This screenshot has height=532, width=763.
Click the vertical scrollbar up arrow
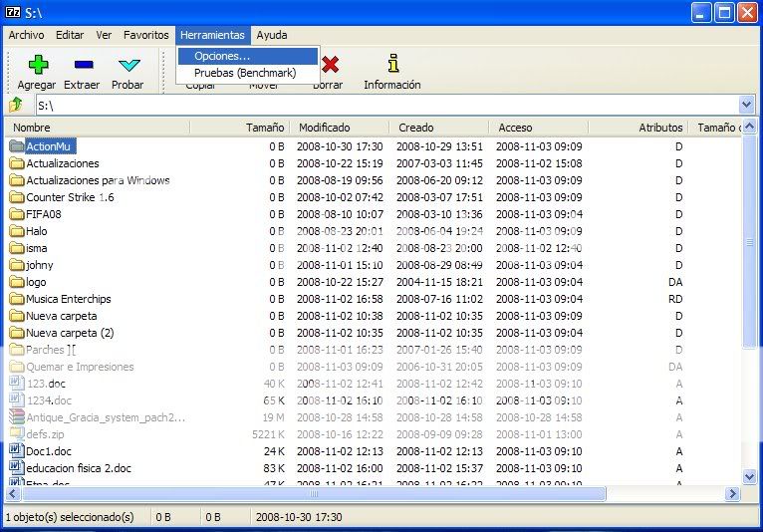click(750, 127)
